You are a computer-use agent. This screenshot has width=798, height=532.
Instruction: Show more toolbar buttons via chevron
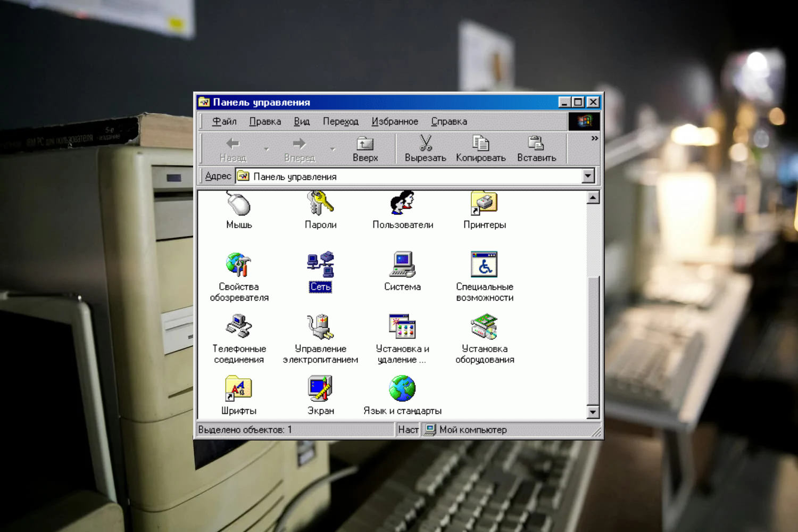[x=594, y=138]
